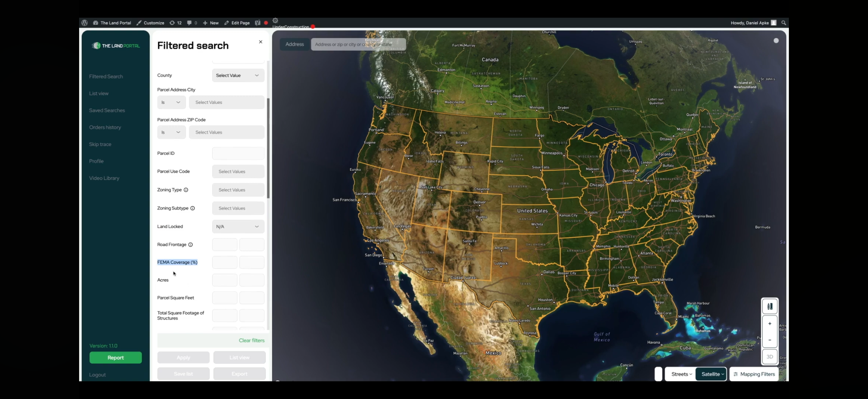Viewport: 868px width, 399px height.
Task: Click the UnderConstruction gear icon
Action: click(x=275, y=21)
